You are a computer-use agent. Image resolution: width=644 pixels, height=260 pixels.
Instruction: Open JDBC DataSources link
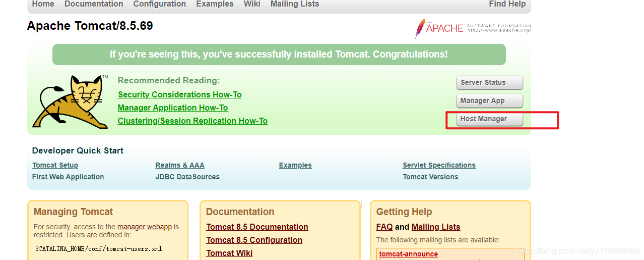pyautogui.click(x=187, y=177)
